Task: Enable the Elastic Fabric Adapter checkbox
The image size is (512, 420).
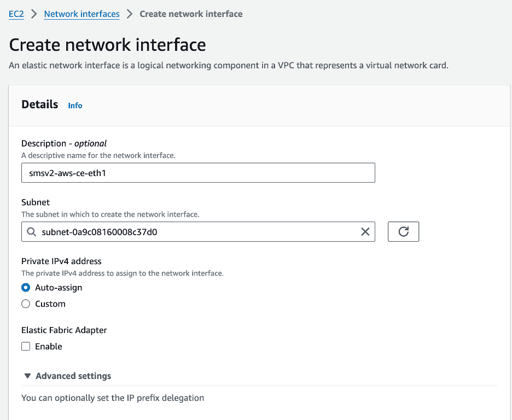Action: coord(26,347)
